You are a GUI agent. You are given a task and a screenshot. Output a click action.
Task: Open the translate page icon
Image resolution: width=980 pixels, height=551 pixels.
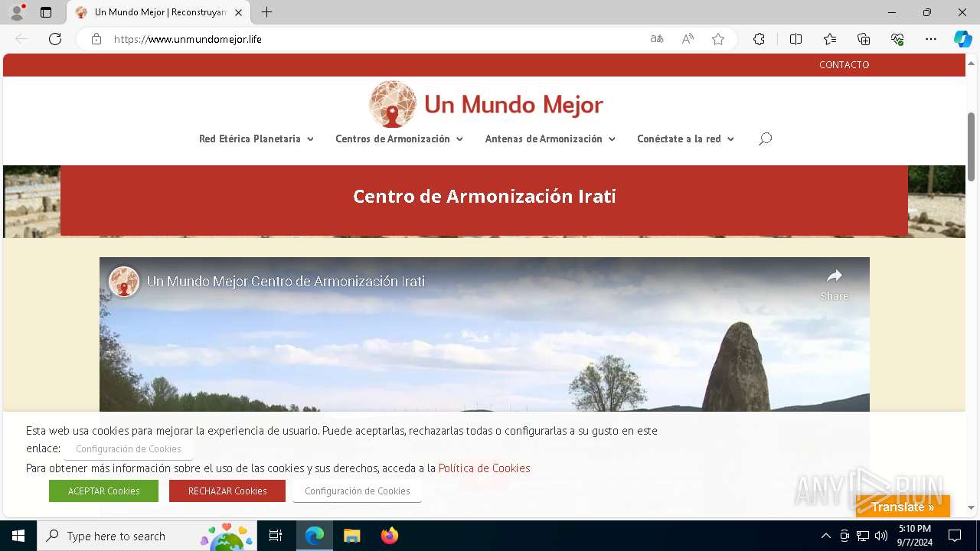[x=657, y=39]
